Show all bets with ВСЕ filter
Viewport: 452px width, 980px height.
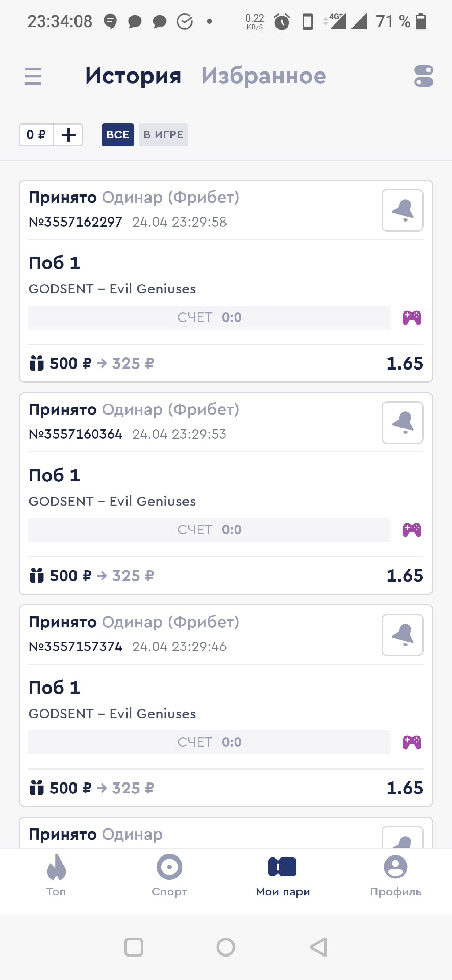coord(117,135)
